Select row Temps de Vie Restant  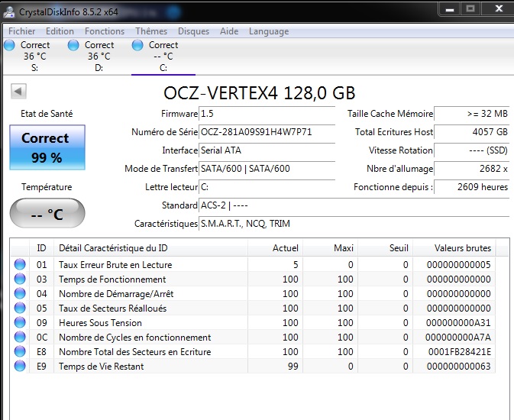[253, 366]
